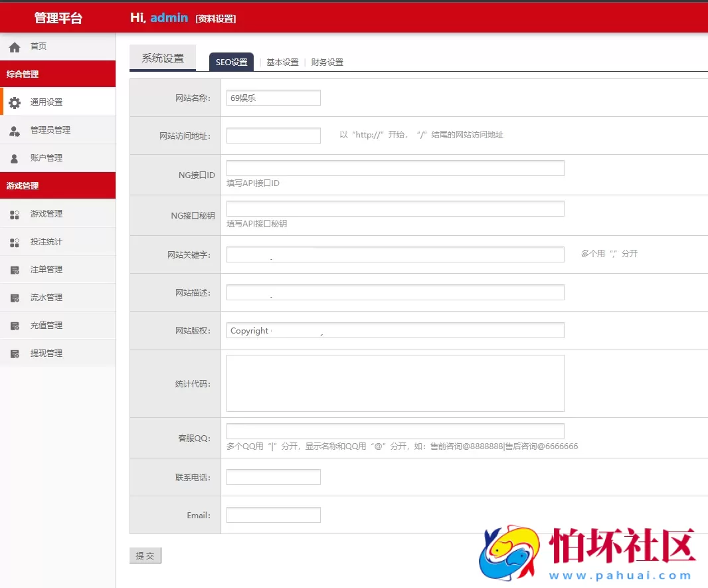Click the 游戏管理 sidebar icon

(x=15, y=213)
